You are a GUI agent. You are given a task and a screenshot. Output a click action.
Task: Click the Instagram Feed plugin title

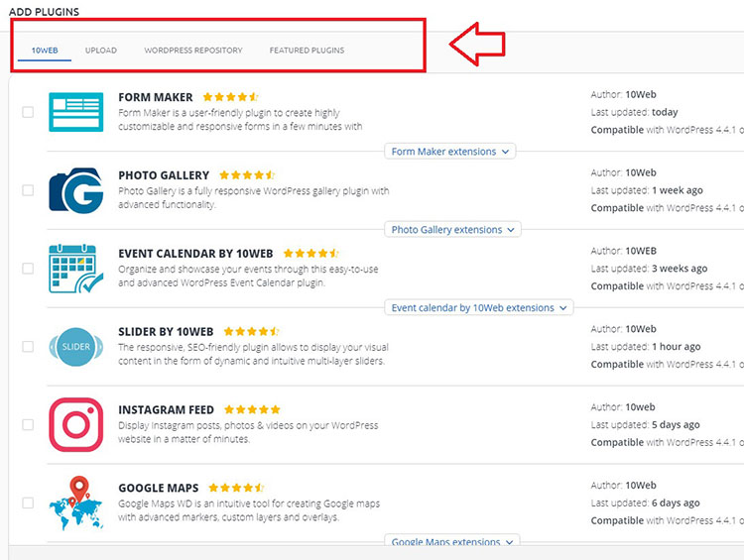point(168,409)
